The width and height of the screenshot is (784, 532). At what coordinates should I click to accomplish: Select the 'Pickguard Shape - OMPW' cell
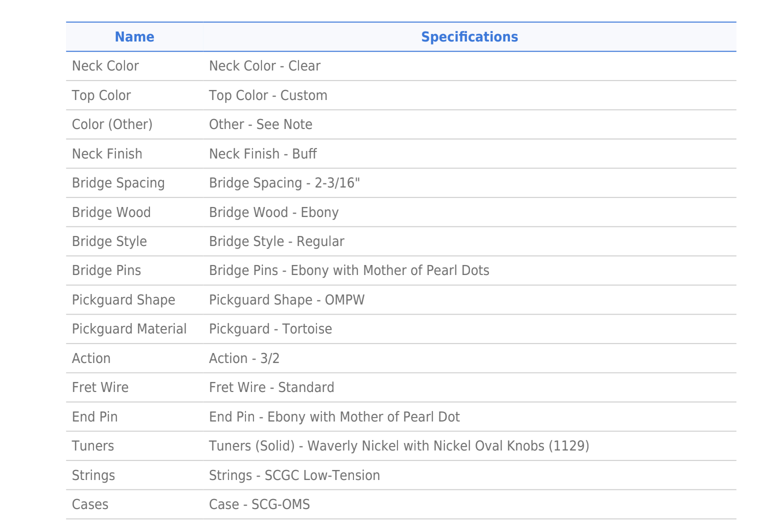286,300
